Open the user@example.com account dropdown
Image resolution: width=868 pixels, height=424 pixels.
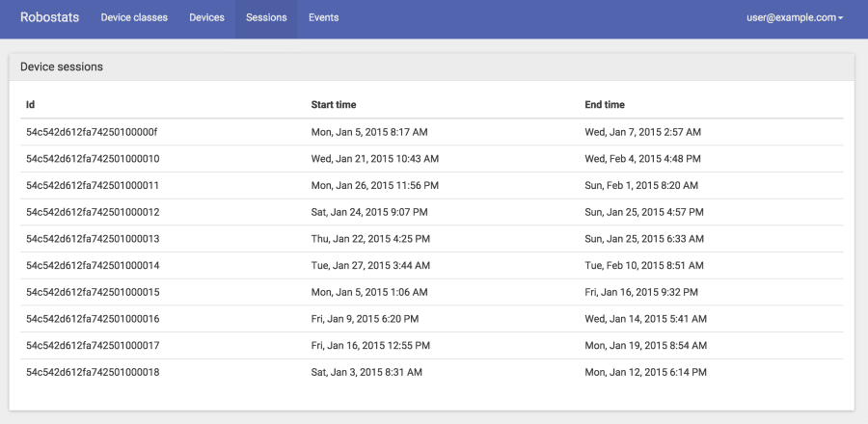click(795, 17)
